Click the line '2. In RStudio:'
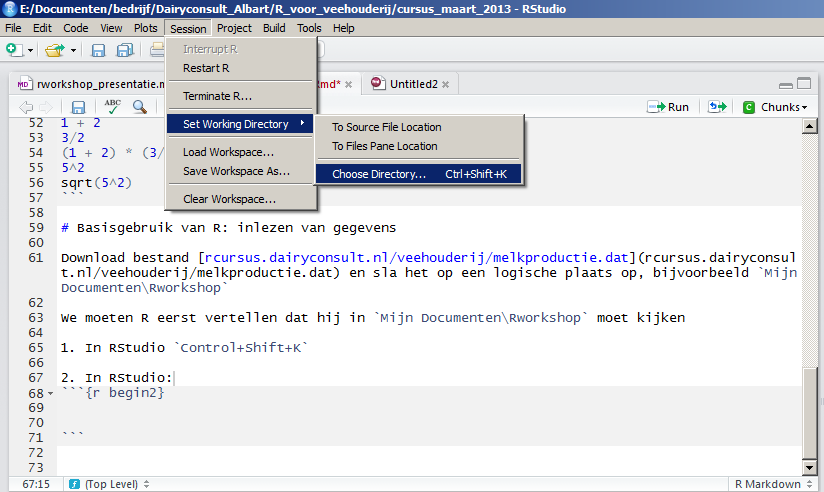Screen dimensions: 824x492 tap(117, 377)
